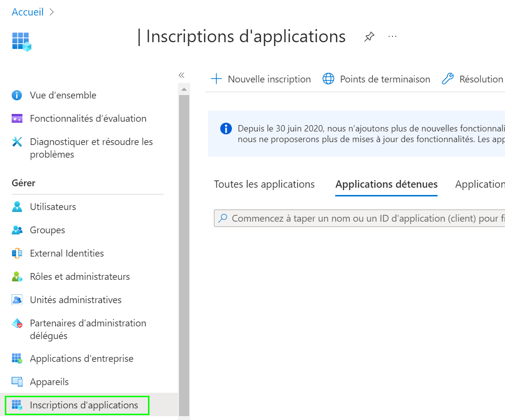Screen dimensions: 505x420
Task: Click the Applications d'entreprise icon
Action: coord(17,359)
